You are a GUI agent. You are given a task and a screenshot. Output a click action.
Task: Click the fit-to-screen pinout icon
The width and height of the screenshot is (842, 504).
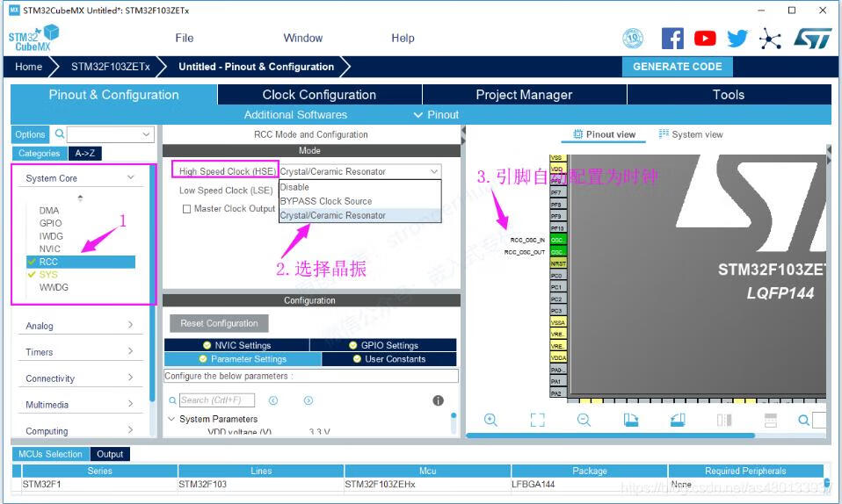click(537, 421)
